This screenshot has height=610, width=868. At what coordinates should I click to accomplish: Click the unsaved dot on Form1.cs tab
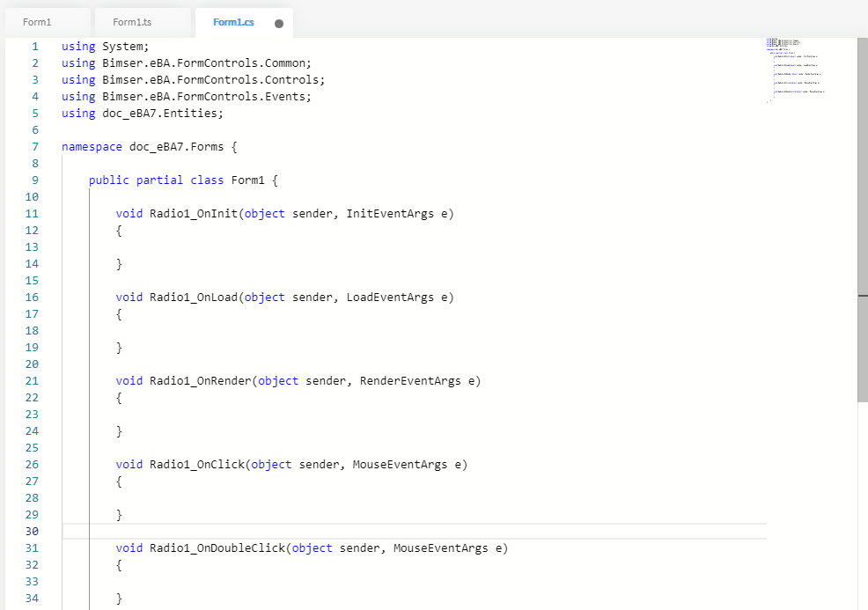(279, 24)
